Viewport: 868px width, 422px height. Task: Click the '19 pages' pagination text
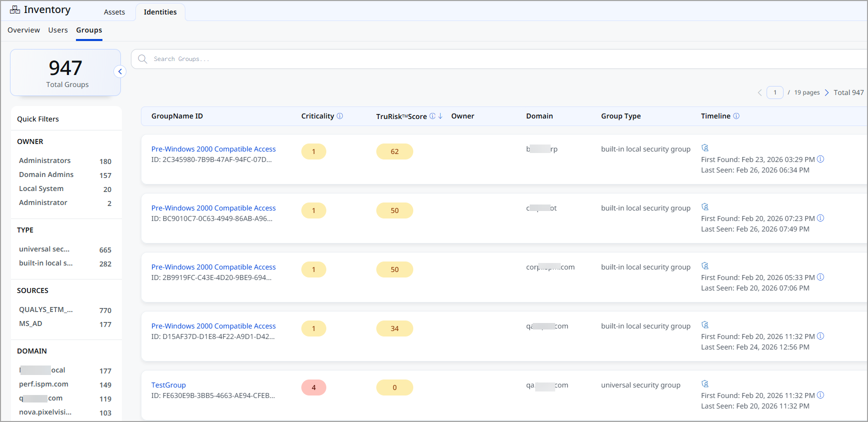pyautogui.click(x=807, y=92)
